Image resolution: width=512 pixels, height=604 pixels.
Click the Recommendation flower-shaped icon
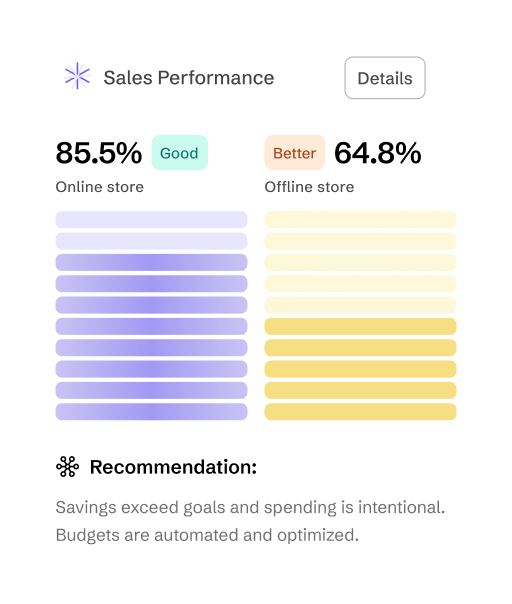click(67, 466)
